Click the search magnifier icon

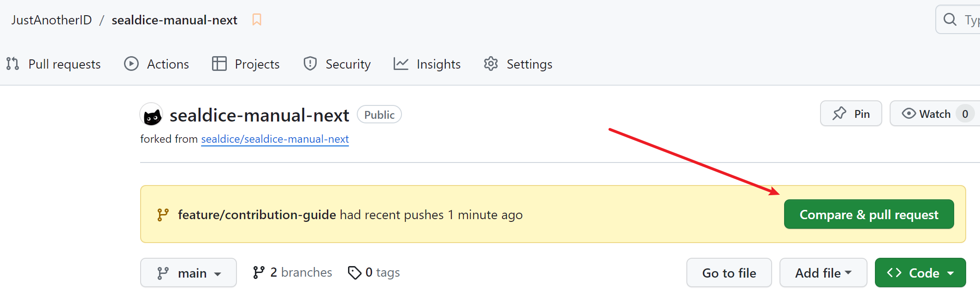pos(950,19)
